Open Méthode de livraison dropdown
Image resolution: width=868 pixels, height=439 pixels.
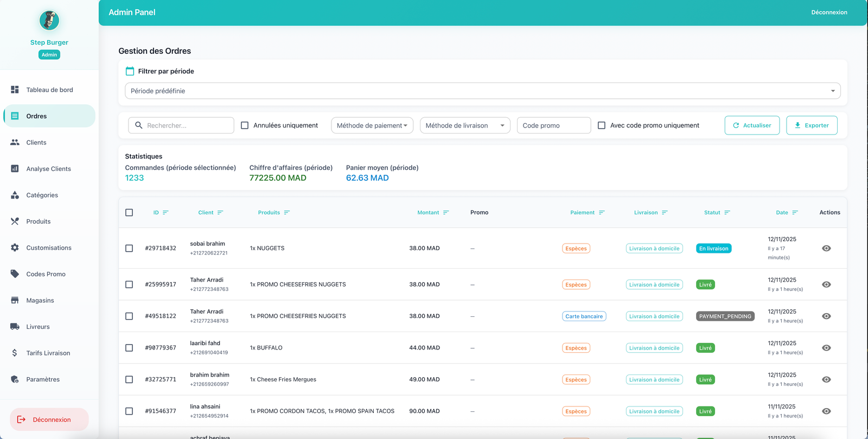click(465, 125)
